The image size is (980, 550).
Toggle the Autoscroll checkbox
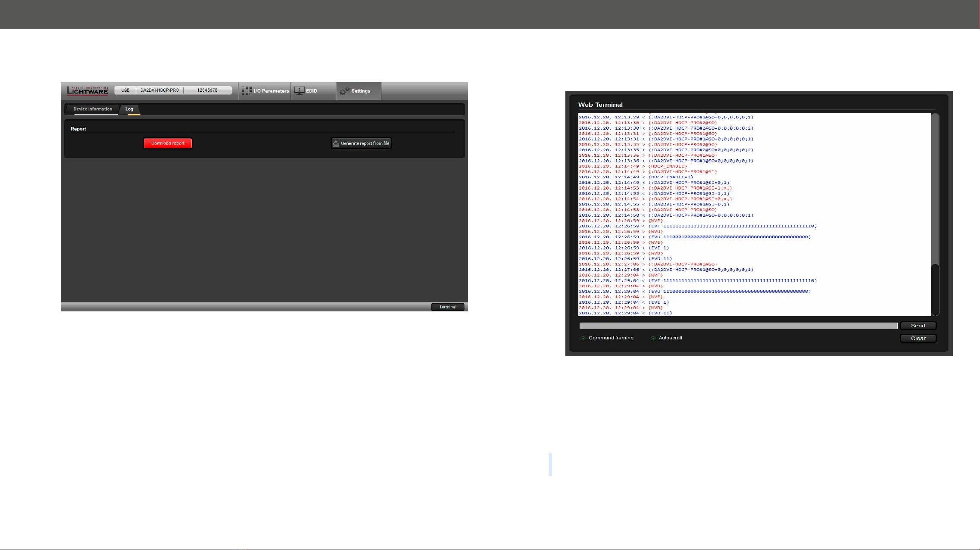[x=653, y=338]
